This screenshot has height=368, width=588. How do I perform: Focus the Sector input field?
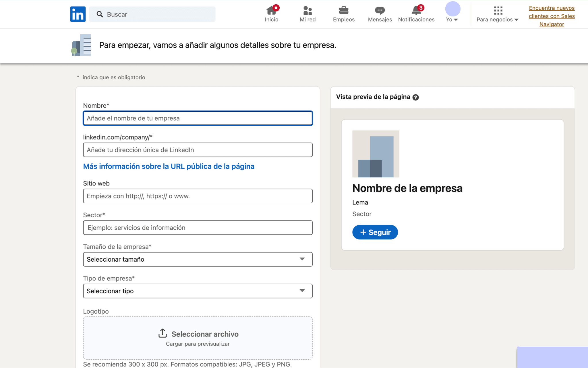[x=198, y=228]
